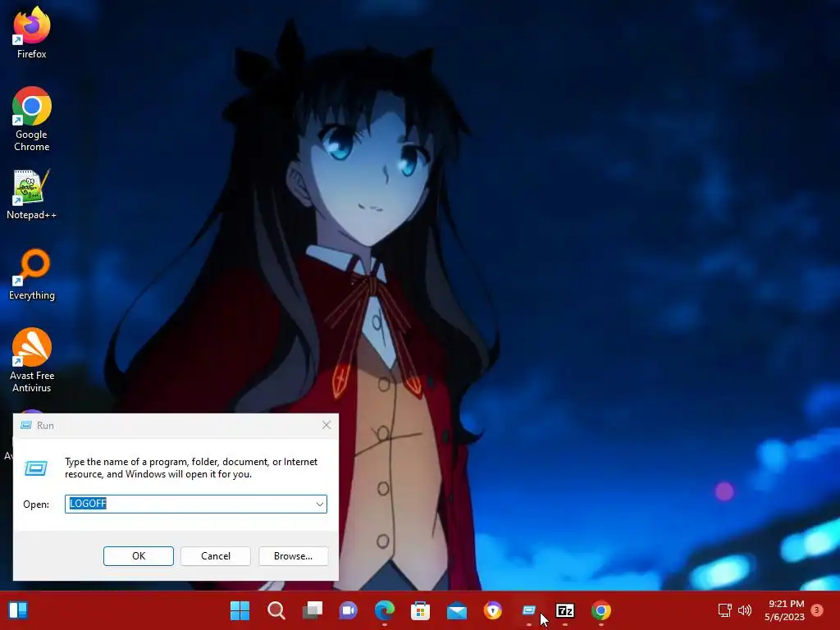Screen dimensions: 840x630
Task: Click Browse... to pick a program
Action: click(x=293, y=556)
